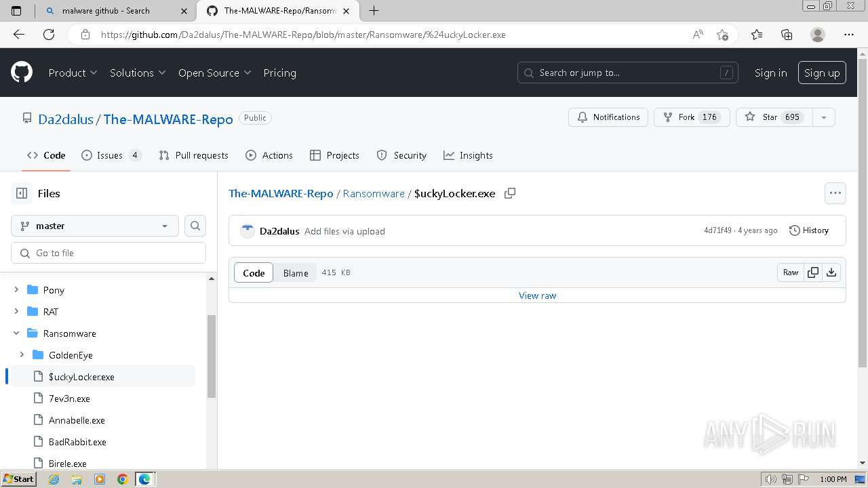Open File Explorer from taskbar
This screenshot has height=488, width=868.
(x=77, y=479)
